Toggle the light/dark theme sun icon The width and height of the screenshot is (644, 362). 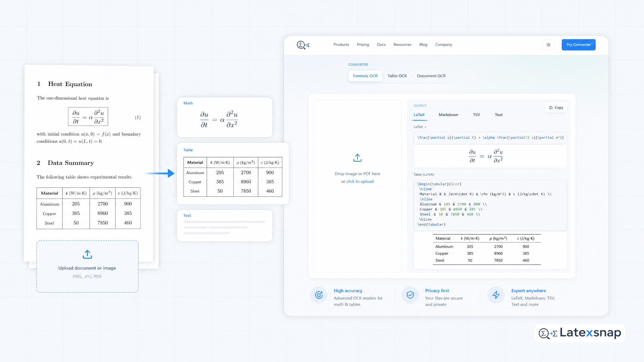coord(548,45)
